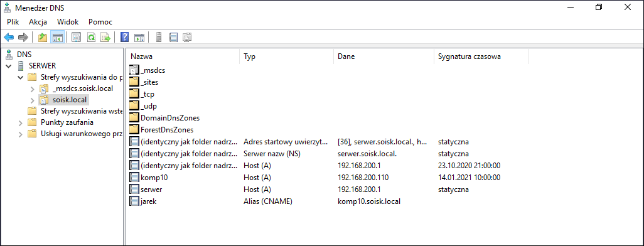Expand the _msdcs.soisk.local zone node

(x=33, y=88)
